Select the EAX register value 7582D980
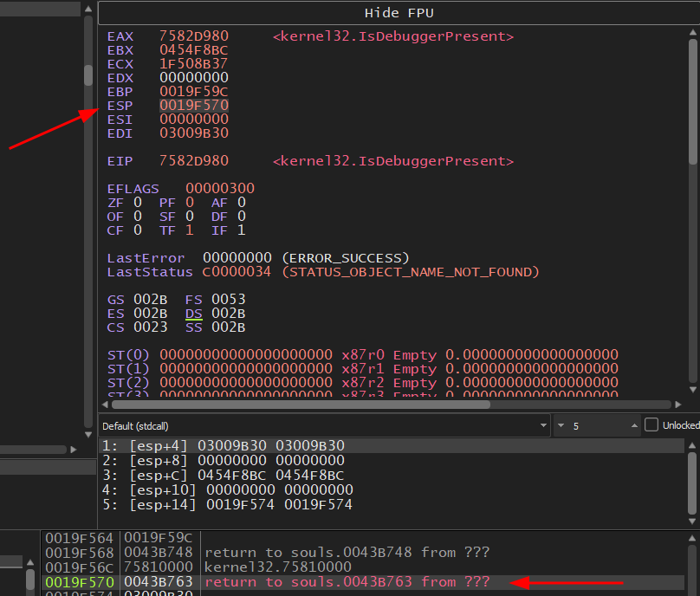 [193, 36]
